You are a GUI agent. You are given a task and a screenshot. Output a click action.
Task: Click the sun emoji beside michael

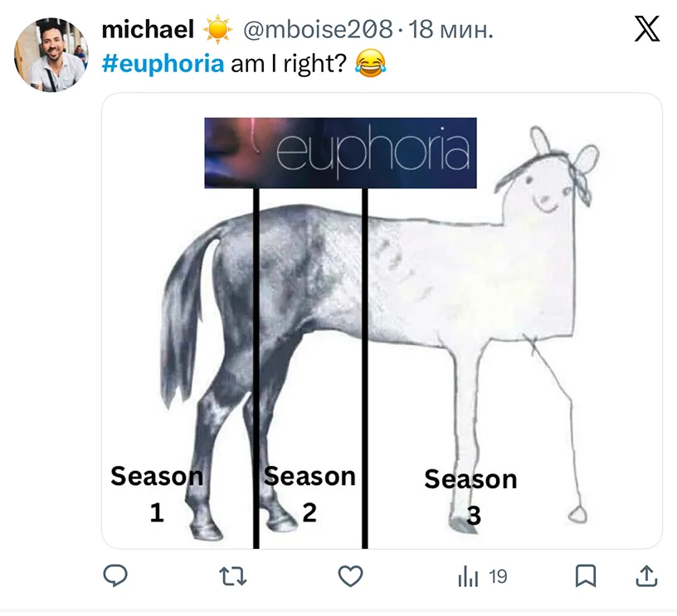pos(217,29)
